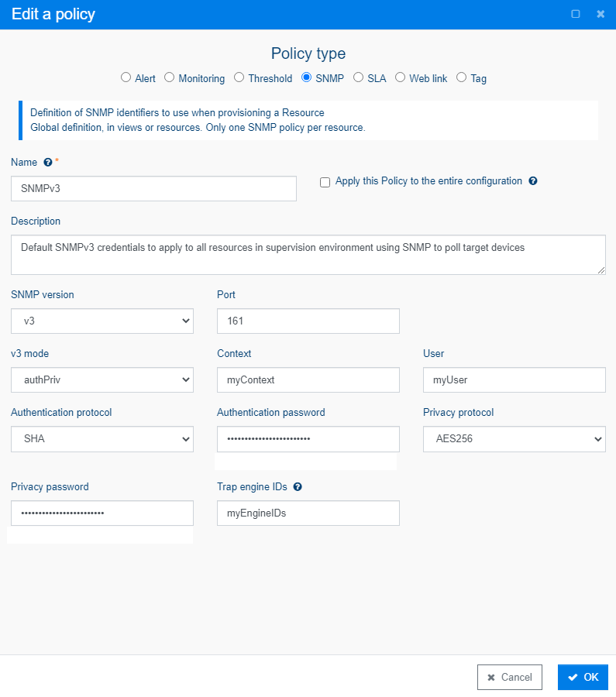Select the Tag policy type
Screen dimensions: 616x697
[x=462, y=77]
